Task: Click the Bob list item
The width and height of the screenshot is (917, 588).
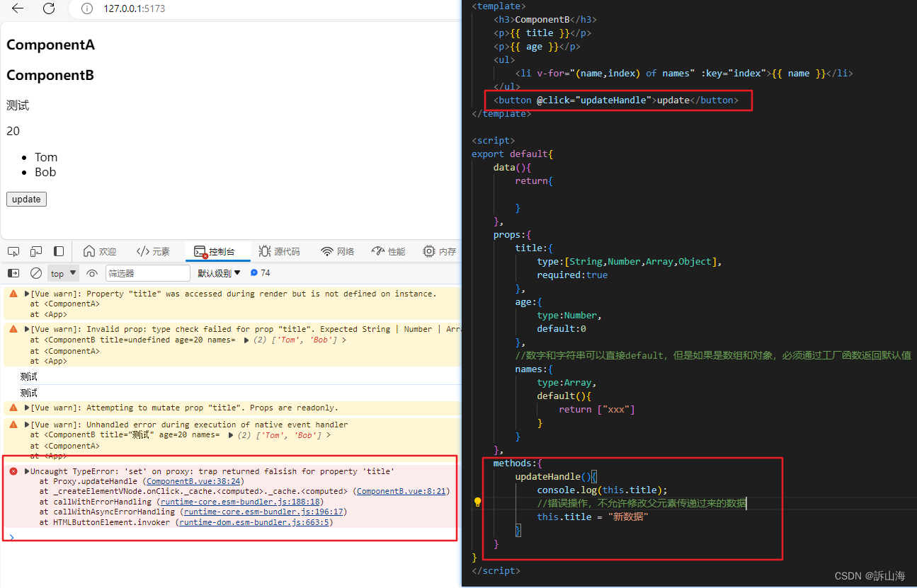Action: pyautogui.click(x=45, y=172)
